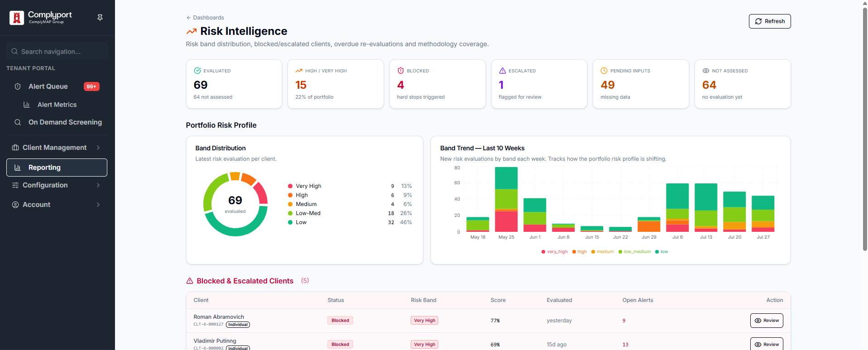Viewport: 868px width, 350px height.
Task: Click Very High band for Vladimir Putinng
Action: 425,344
